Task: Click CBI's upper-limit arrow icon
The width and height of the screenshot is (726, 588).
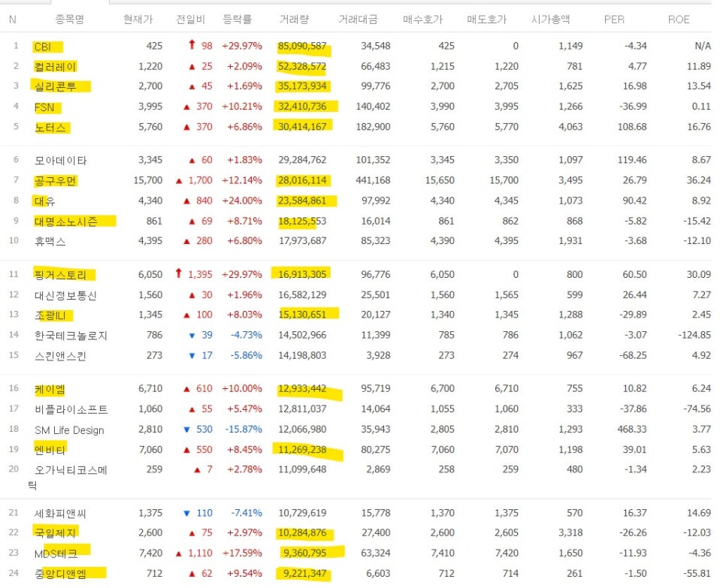Action: pyautogui.click(x=192, y=44)
